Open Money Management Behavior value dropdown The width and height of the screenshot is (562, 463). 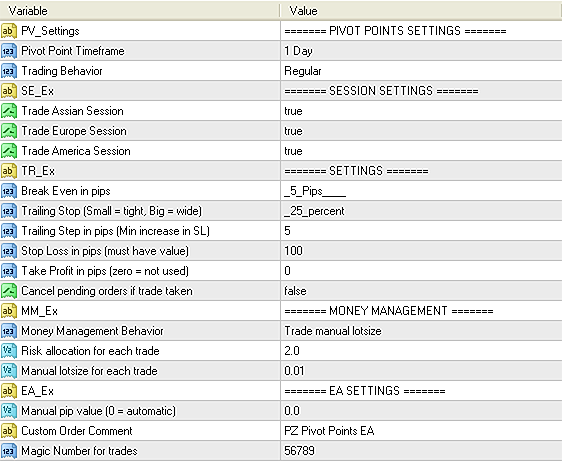coord(421,331)
